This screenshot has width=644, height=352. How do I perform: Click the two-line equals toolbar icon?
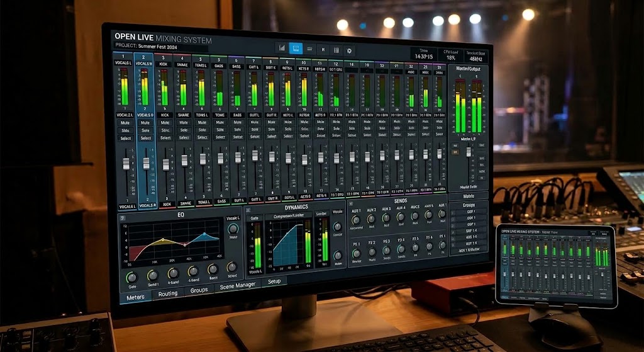pyautogui.click(x=309, y=49)
